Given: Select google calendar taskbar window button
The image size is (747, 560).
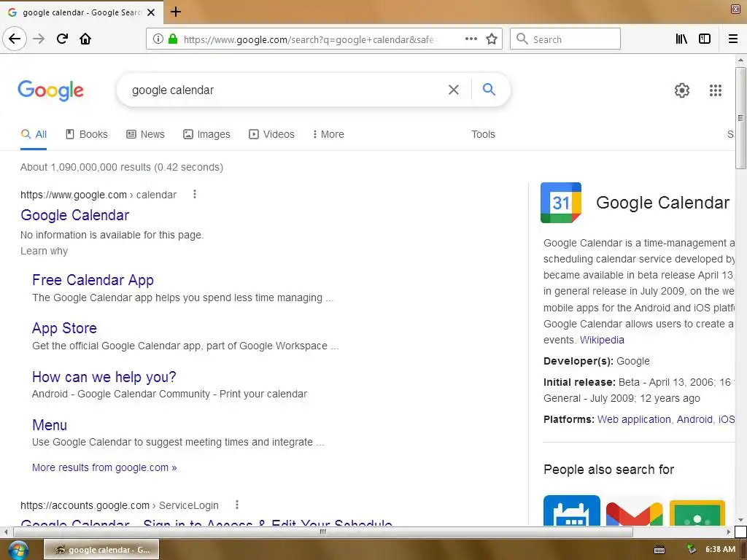Looking at the screenshot, I should (x=101, y=550).
